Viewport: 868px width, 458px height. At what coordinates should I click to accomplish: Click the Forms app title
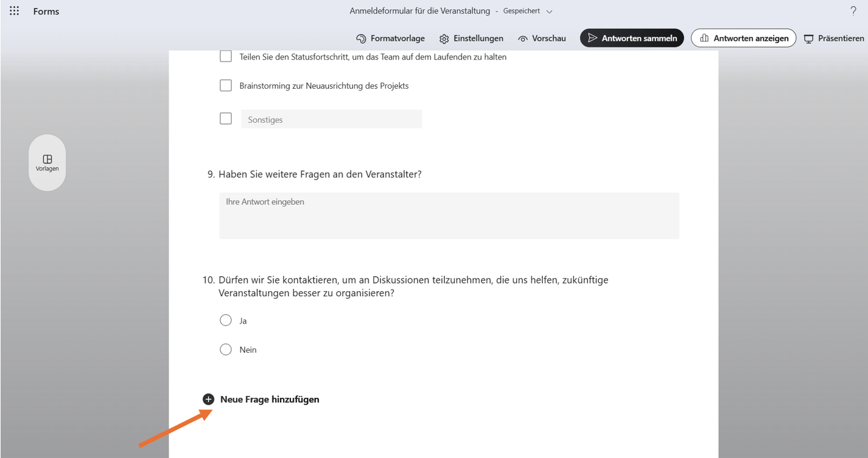click(46, 12)
